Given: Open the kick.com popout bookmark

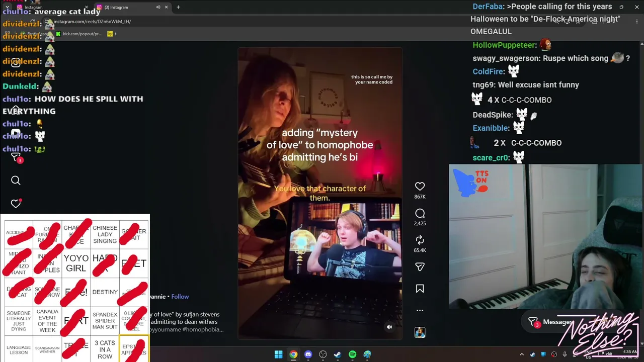Looking at the screenshot, I should [78, 34].
